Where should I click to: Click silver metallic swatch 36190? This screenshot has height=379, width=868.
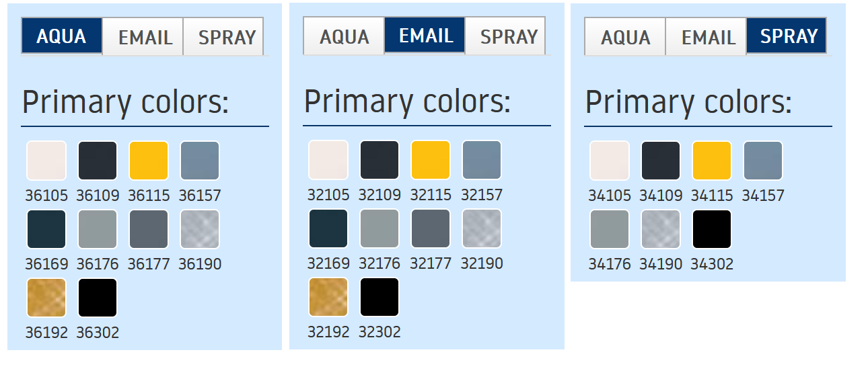pyautogui.click(x=200, y=229)
